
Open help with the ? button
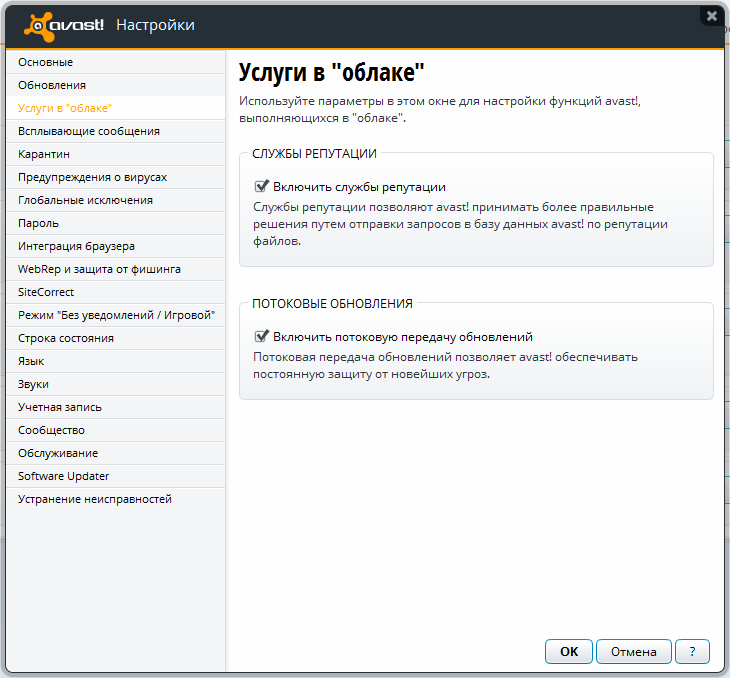pos(692,651)
